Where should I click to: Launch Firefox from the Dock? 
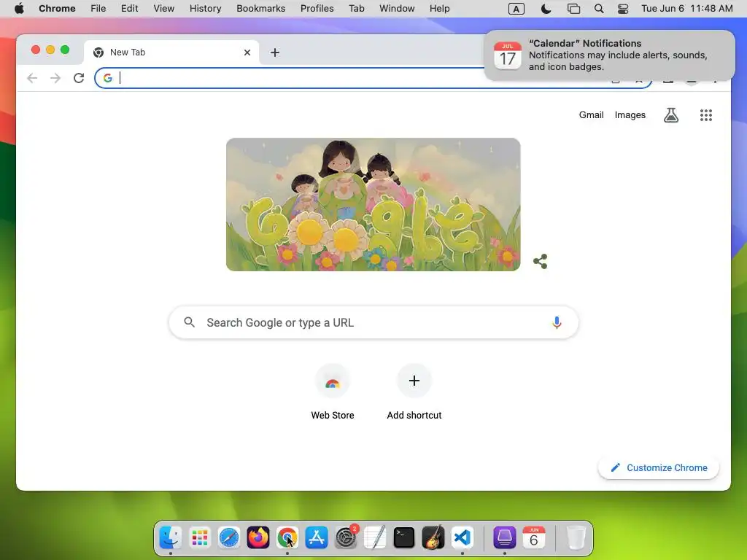pyautogui.click(x=258, y=538)
